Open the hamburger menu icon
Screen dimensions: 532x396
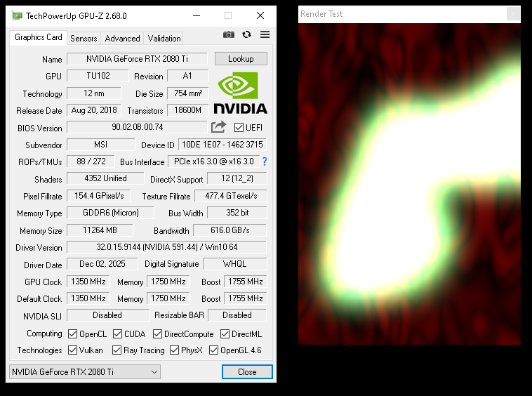click(265, 34)
